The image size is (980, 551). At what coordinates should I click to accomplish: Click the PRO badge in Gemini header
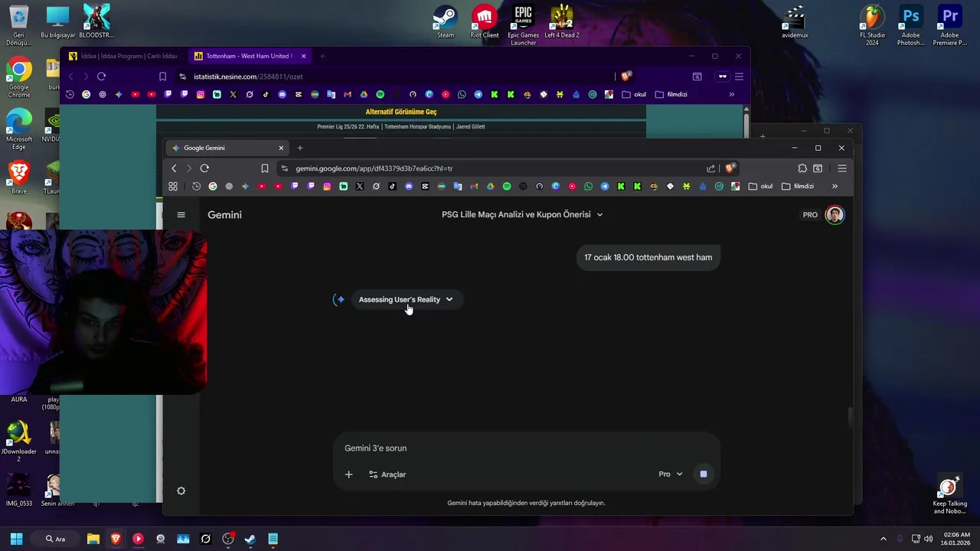[x=810, y=215]
